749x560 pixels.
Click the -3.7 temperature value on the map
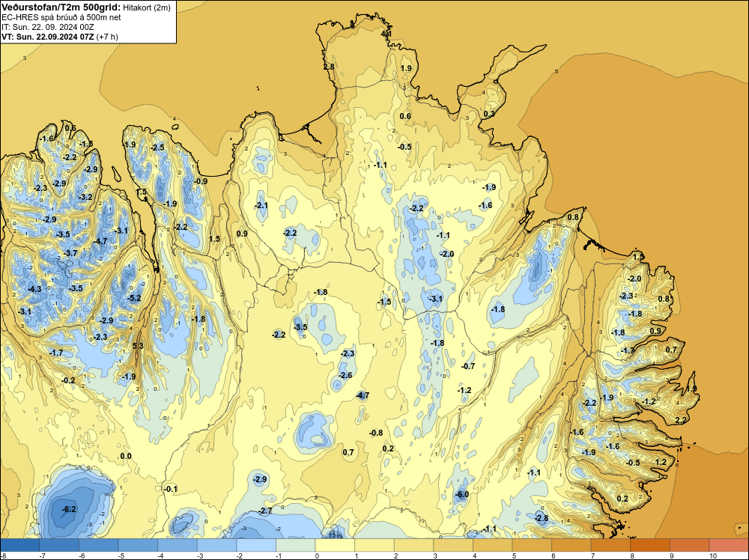(70, 254)
